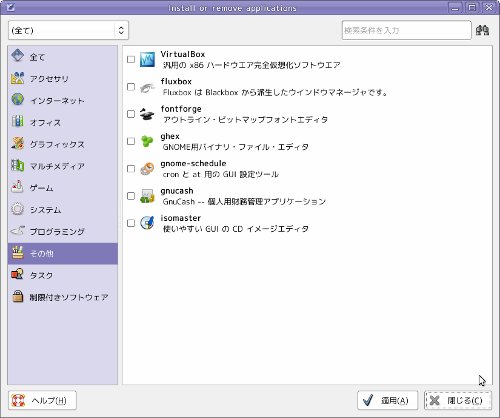The height and width of the screenshot is (418, 500).
Task: Click the 適用(A) apply button
Action: pyautogui.click(x=387, y=400)
